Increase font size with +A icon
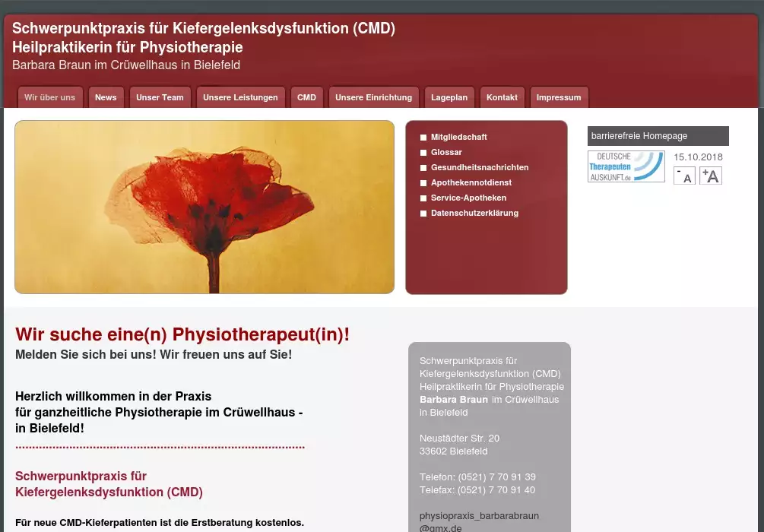 (711, 176)
